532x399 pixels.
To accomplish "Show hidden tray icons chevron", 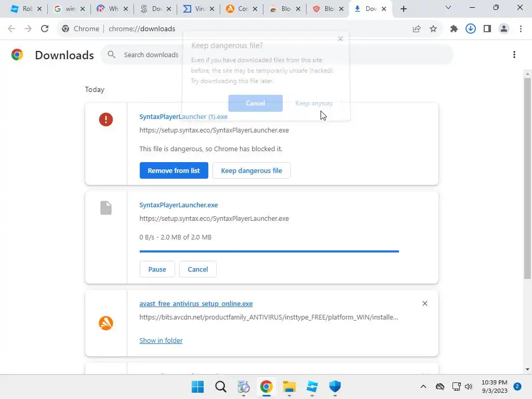I will click(423, 387).
